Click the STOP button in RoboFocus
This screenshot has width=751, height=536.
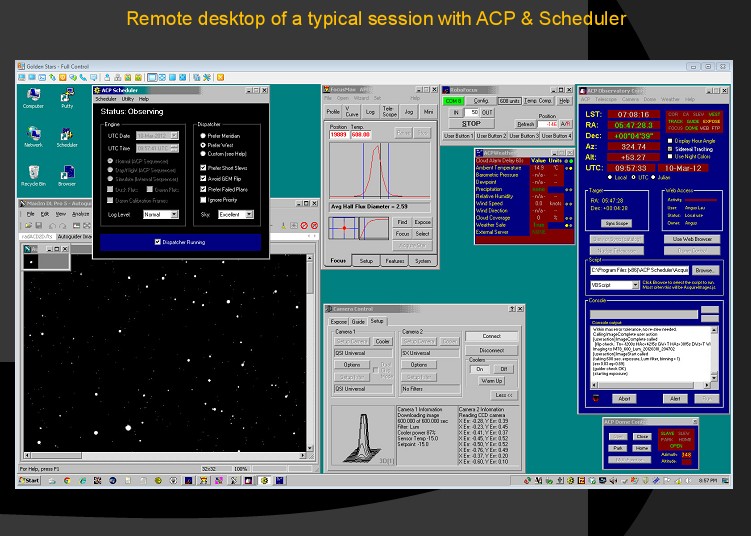pos(471,124)
